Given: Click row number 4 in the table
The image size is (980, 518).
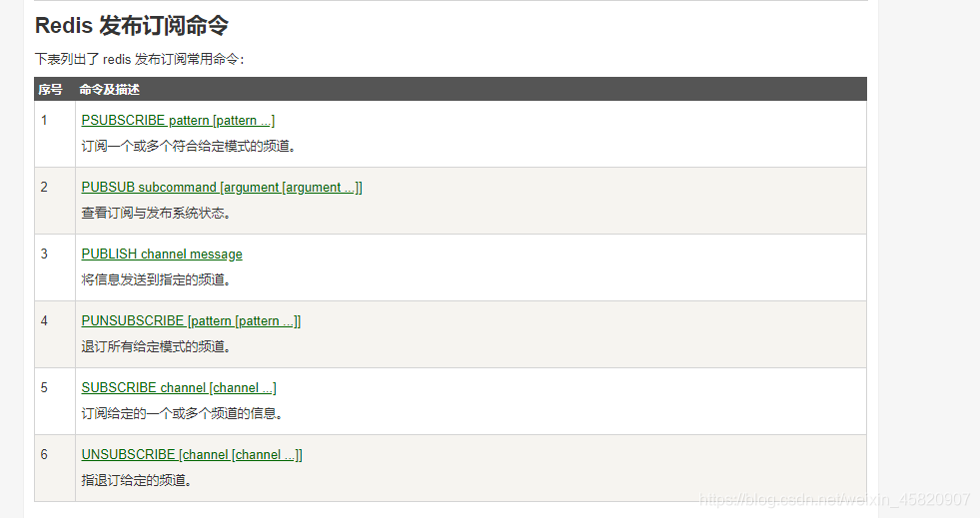Looking at the screenshot, I should [x=44, y=320].
